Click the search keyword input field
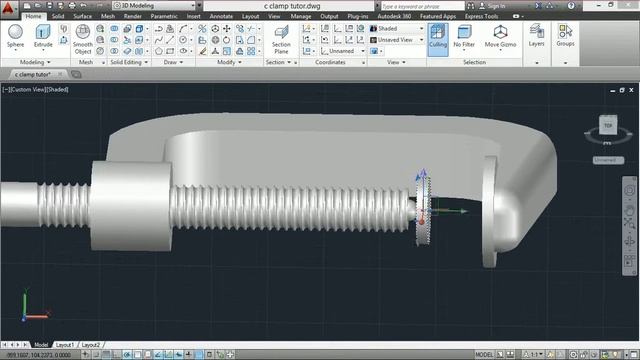This screenshot has height=360, width=640. (422, 6)
